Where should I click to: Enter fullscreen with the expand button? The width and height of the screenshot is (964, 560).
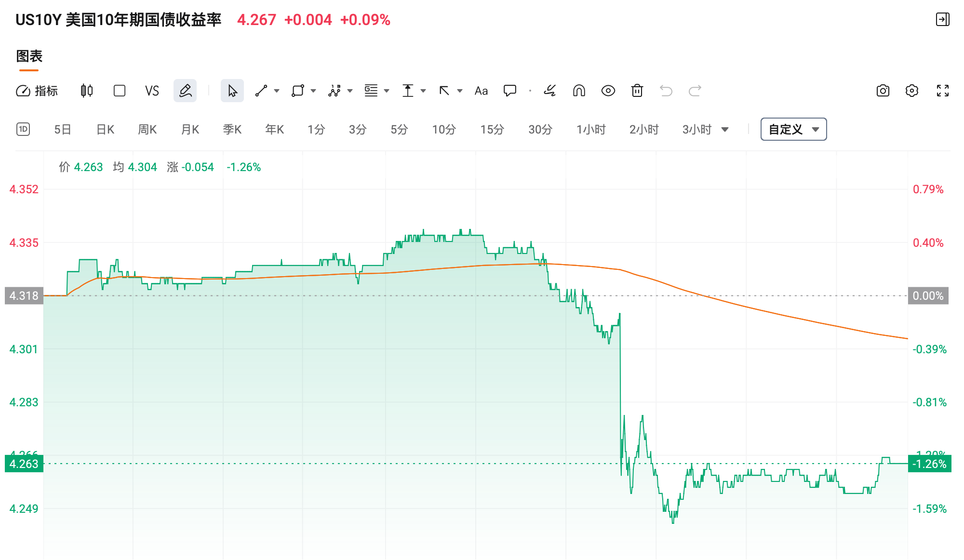click(x=942, y=91)
